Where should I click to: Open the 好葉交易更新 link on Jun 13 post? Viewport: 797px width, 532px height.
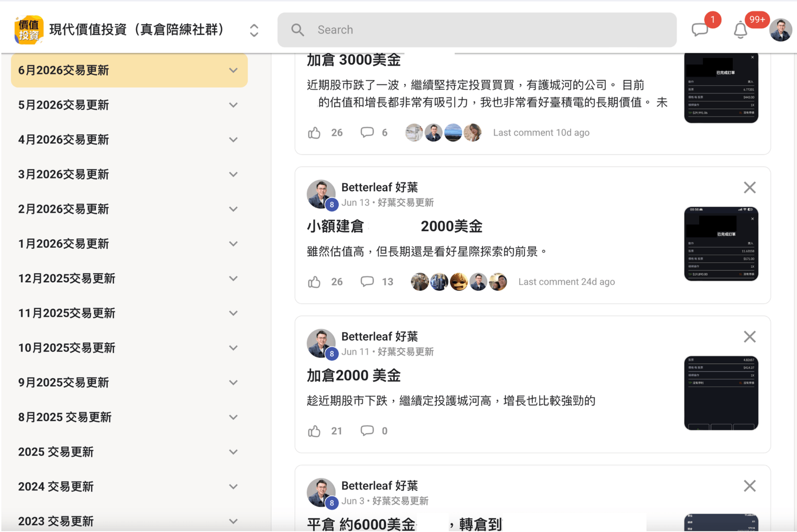[405, 202]
